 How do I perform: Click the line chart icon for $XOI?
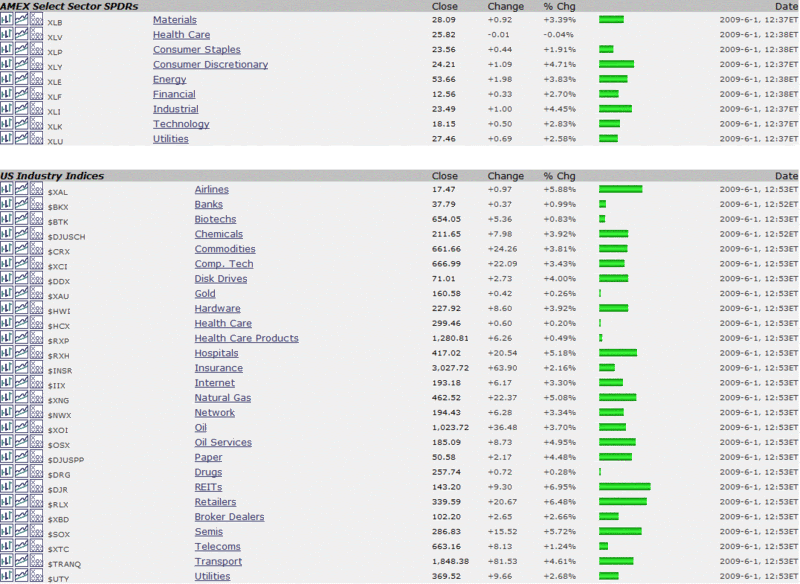(x=21, y=426)
